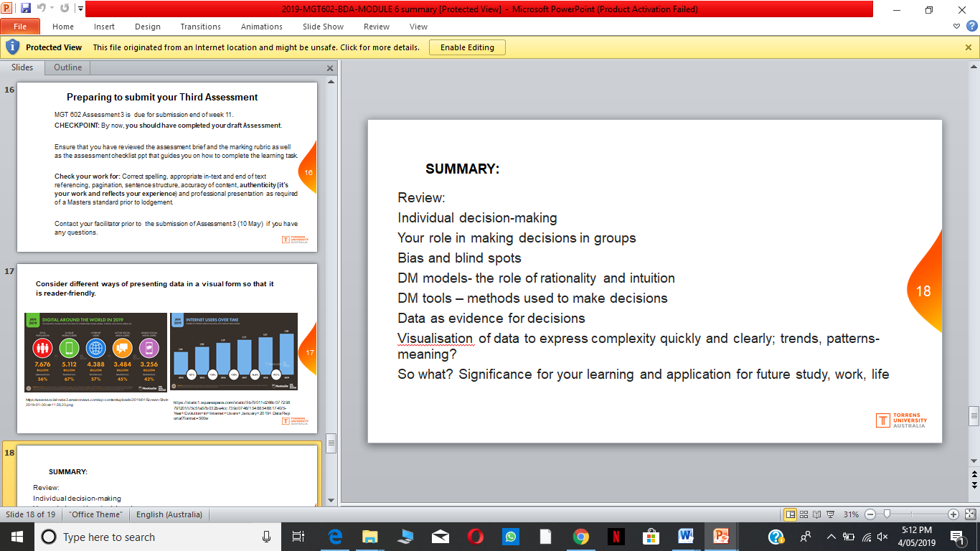Click the Undo arrow icon

(x=42, y=9)
